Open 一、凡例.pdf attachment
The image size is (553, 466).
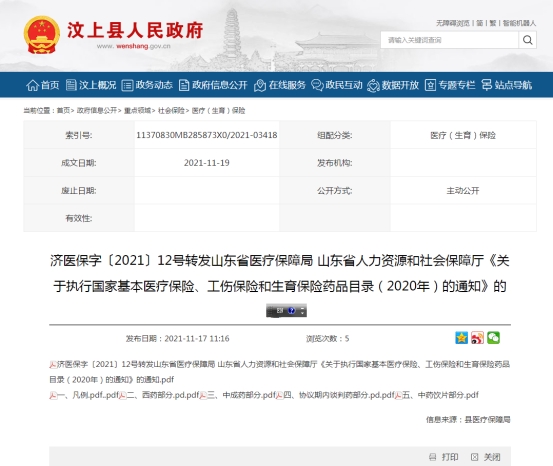coord(84,395)
